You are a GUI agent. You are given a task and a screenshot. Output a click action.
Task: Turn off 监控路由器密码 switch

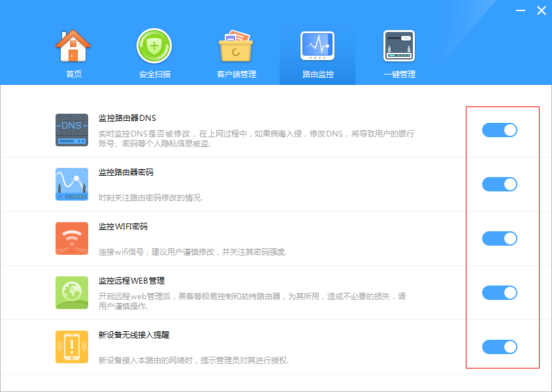point(500,184)
